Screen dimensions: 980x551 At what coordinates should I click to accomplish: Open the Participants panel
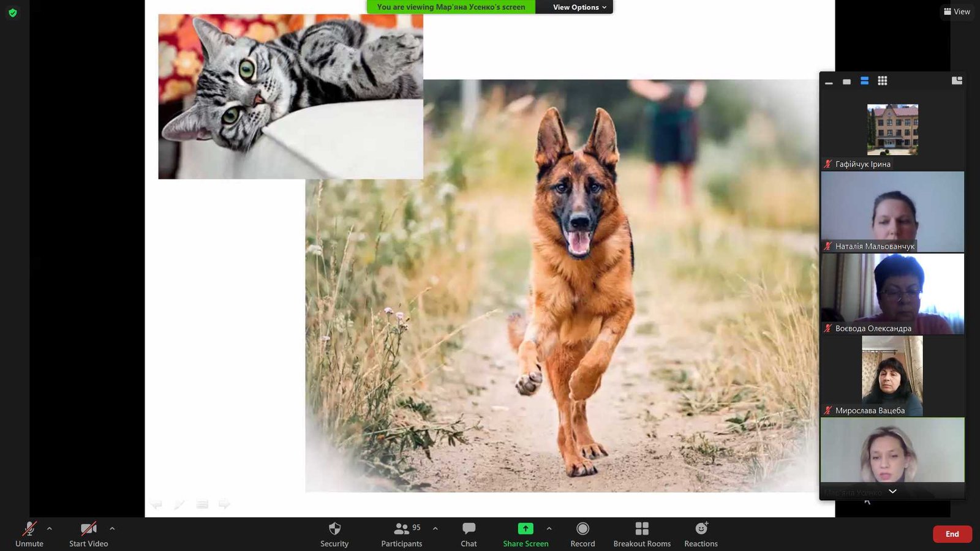(401, 534)
